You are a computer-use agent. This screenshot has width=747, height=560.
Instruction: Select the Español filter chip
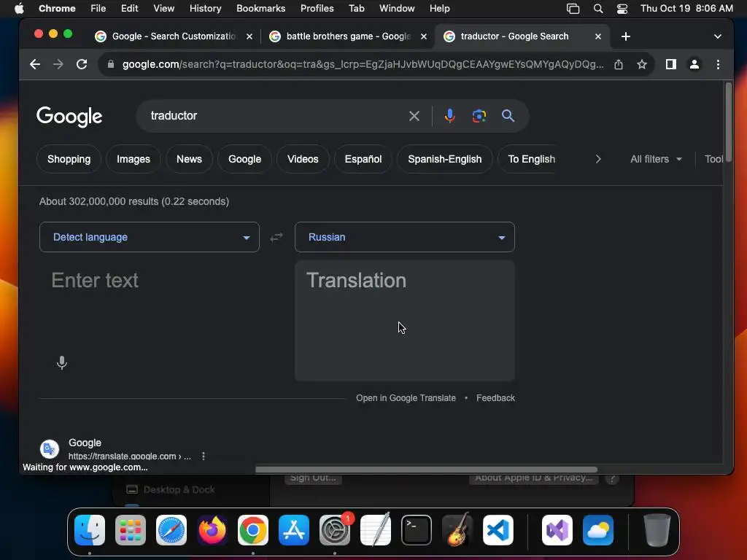[x=363, y=159]
